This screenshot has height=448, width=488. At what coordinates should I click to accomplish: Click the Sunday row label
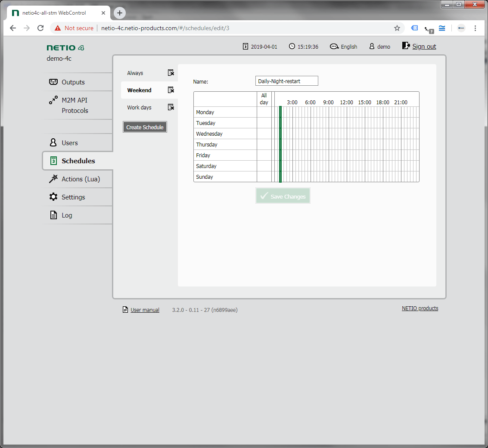coord(205,177)
